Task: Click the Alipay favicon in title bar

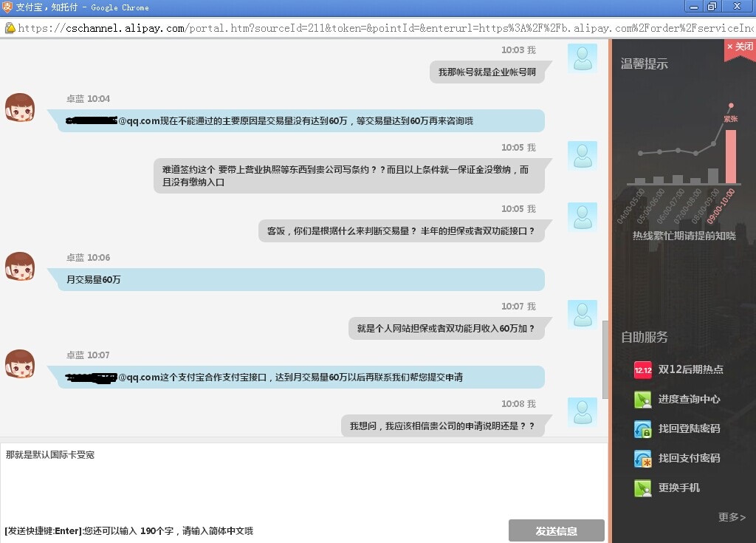Action: click(x=7, y=7)
